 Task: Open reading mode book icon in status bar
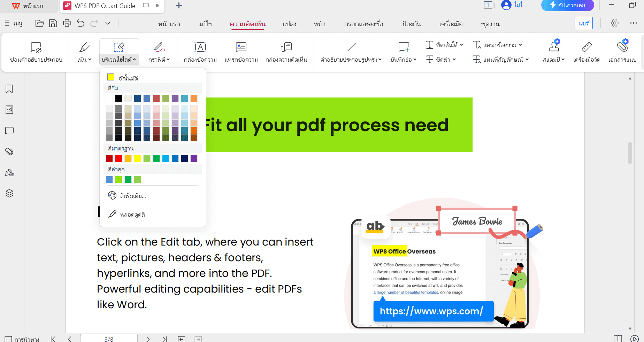pos(618,339)
